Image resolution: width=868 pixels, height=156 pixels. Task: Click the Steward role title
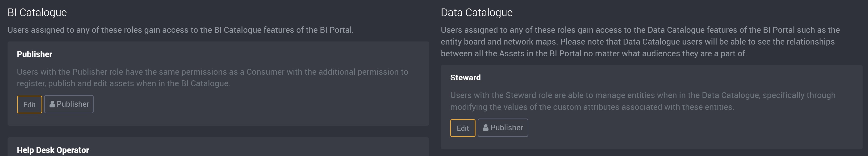[x=465, y=78]
